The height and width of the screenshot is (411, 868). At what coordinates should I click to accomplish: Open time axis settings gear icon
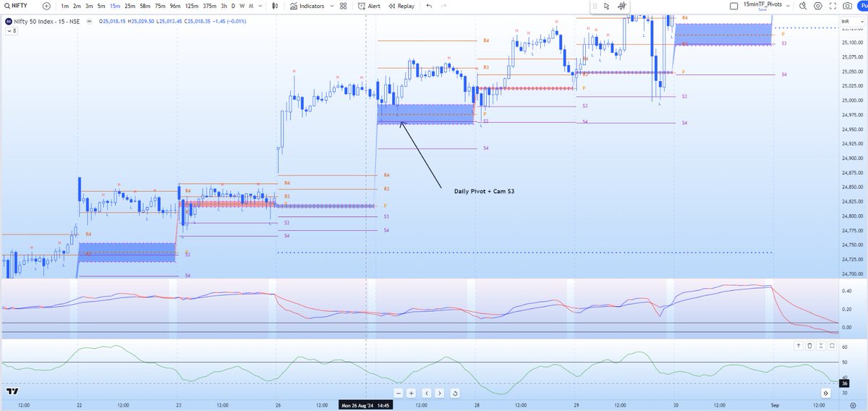[852, 405]
